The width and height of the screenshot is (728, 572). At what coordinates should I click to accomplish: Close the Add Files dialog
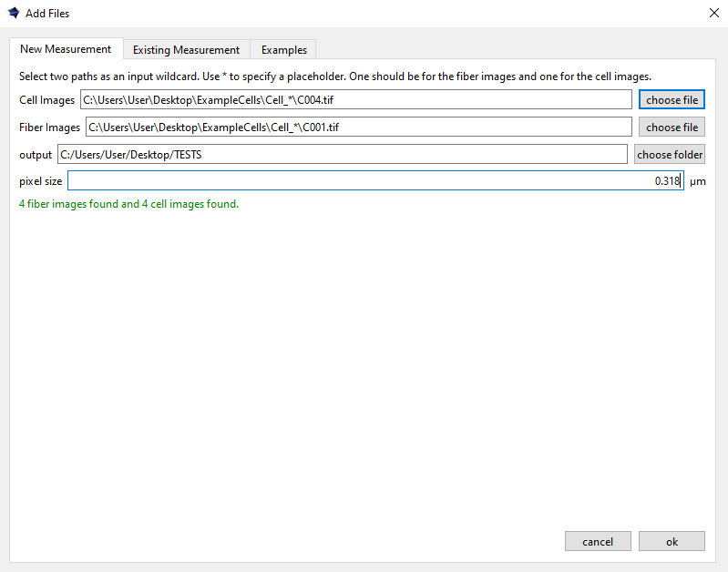(x=714, y=13)
